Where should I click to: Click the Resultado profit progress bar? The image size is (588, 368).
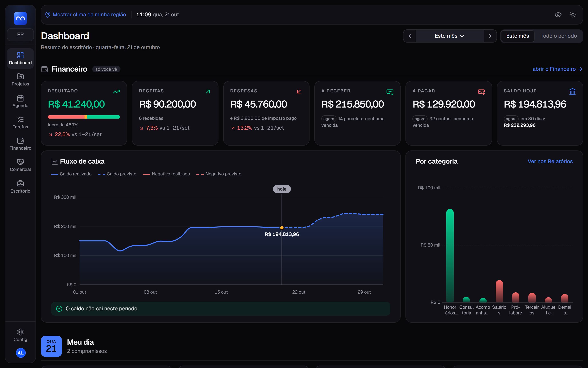[x=84, y=117]
